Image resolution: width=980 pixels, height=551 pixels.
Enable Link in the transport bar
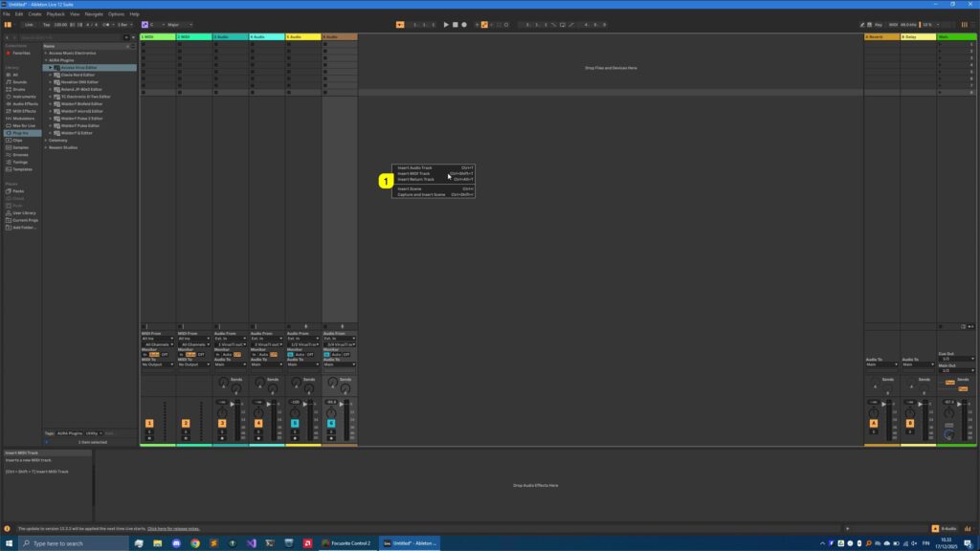pos(28,23)
